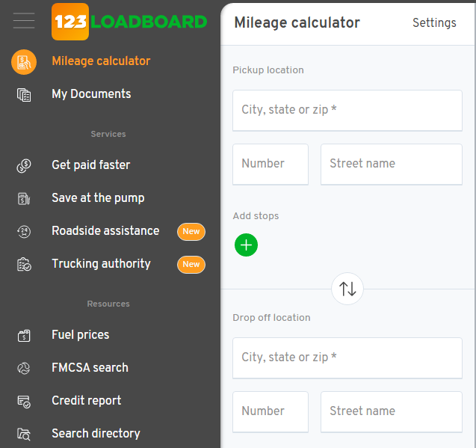Open FMCSA search from sidebar
Image resolution: width=476 pixels, height=448 pixels.
click(x=90, y=368)
